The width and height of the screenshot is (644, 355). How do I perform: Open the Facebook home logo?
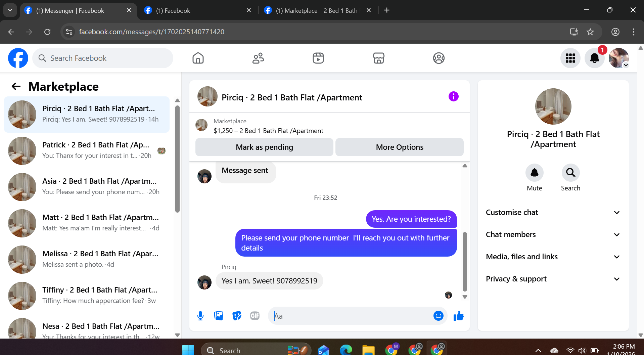[18, 58]
